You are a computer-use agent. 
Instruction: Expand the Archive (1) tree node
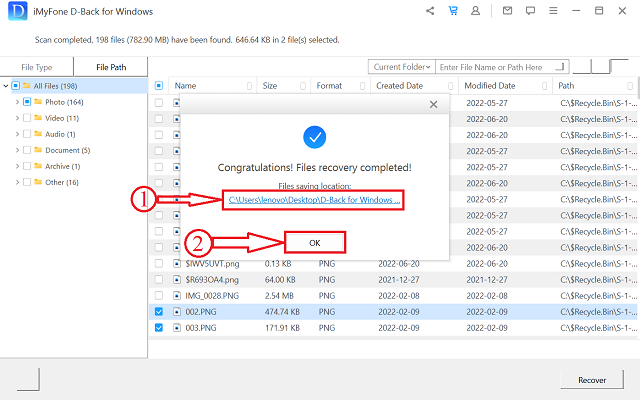click(x=17, y=166)
